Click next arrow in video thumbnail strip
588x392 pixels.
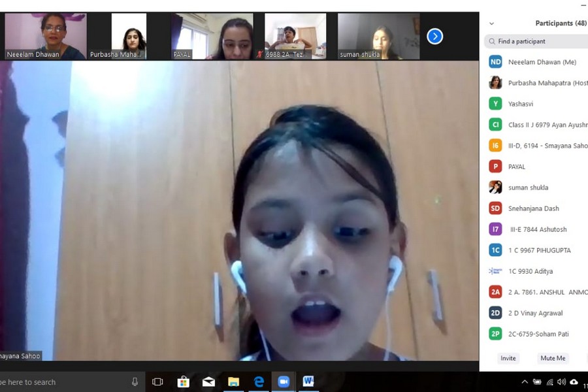[x=435, y=37]
